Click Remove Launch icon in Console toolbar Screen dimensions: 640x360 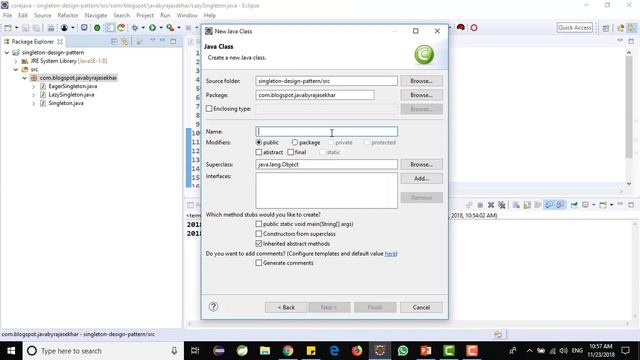[x=491, y=205]
